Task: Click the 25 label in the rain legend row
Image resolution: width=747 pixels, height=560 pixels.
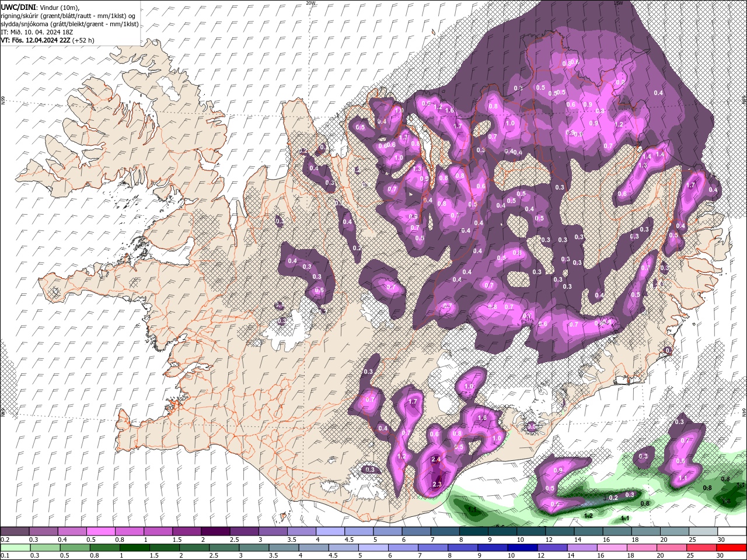Action: click(x=692, y=555)
